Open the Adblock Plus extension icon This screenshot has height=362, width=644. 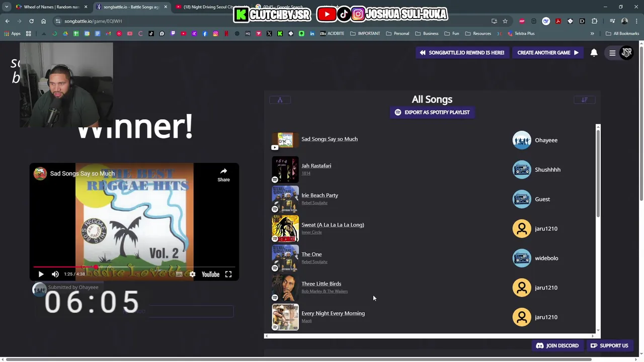pyautogui.click(x=522, y=21)
